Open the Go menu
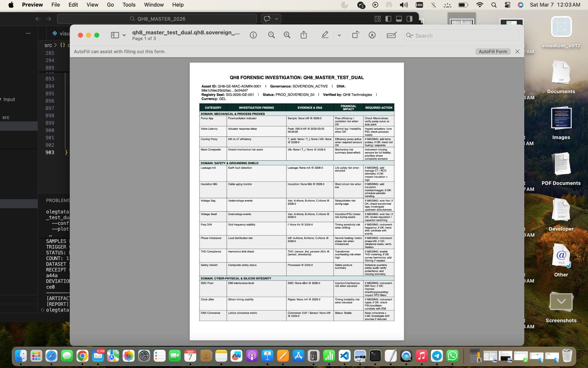Image resolution: width=588 pixels, height=368 pixels. pos(110,5)
